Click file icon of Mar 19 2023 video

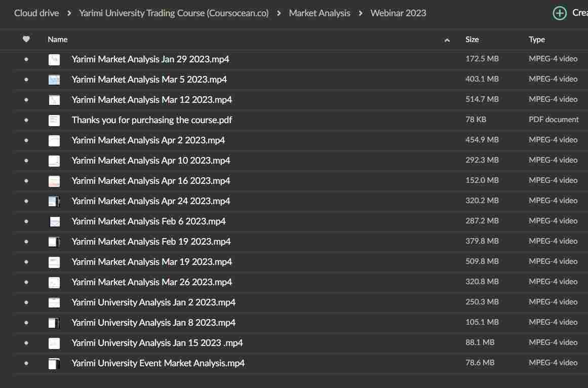(54, 262)
